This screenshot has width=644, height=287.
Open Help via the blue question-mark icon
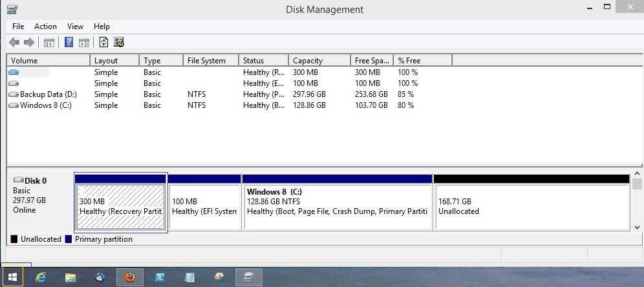point(69,42)
